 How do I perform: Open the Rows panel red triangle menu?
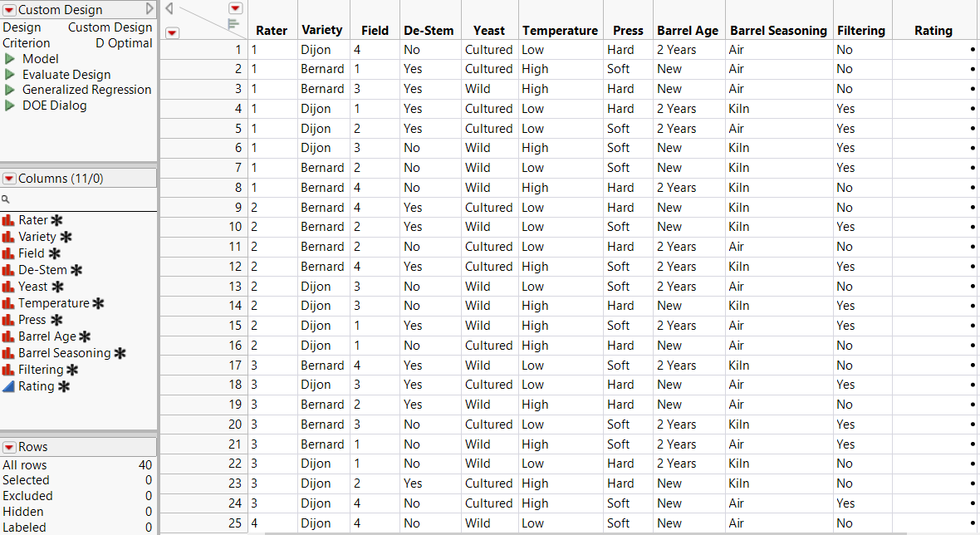click(9, 447)
